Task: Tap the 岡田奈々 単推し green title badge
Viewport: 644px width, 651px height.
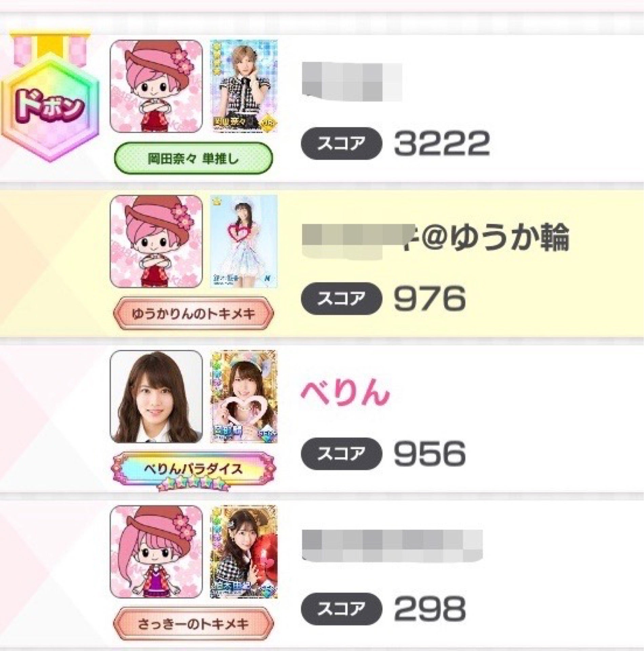Action: pyautogui.click(x=193, y=158)
